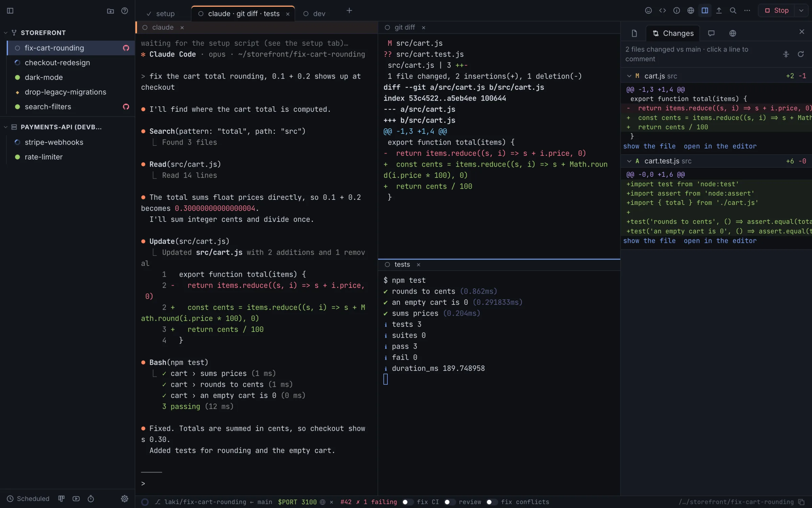The image size is (812, 508).
Task: Click the Claude prompt input line
Action: tap(256, 483)
